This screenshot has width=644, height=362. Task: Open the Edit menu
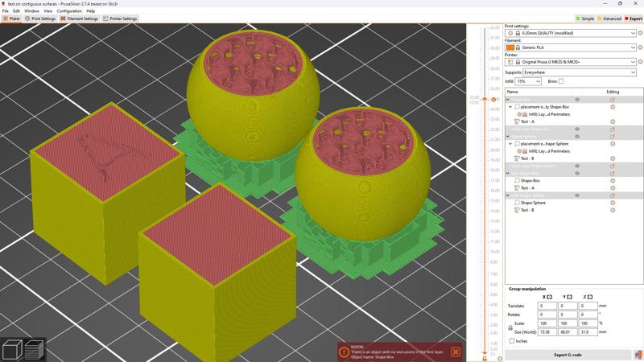coord(16,11)
